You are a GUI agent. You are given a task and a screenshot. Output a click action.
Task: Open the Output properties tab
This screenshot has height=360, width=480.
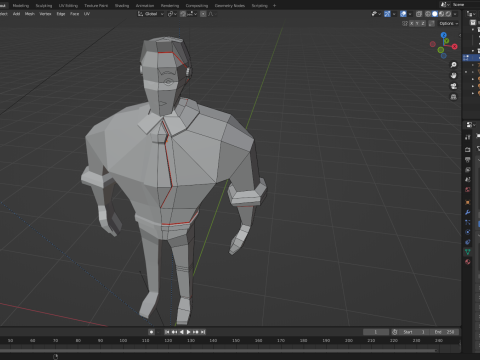(x=468, y=160)
